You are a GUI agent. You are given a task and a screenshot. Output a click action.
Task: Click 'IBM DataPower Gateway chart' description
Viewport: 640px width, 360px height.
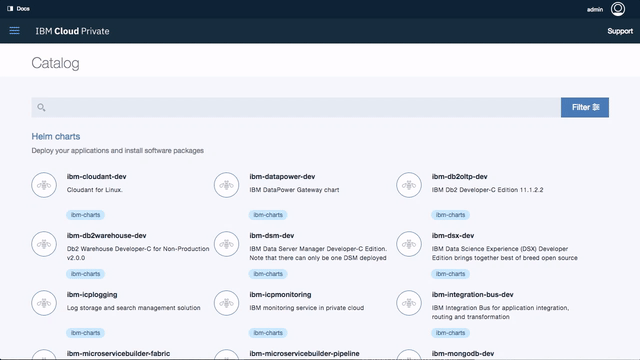point(294,190)
